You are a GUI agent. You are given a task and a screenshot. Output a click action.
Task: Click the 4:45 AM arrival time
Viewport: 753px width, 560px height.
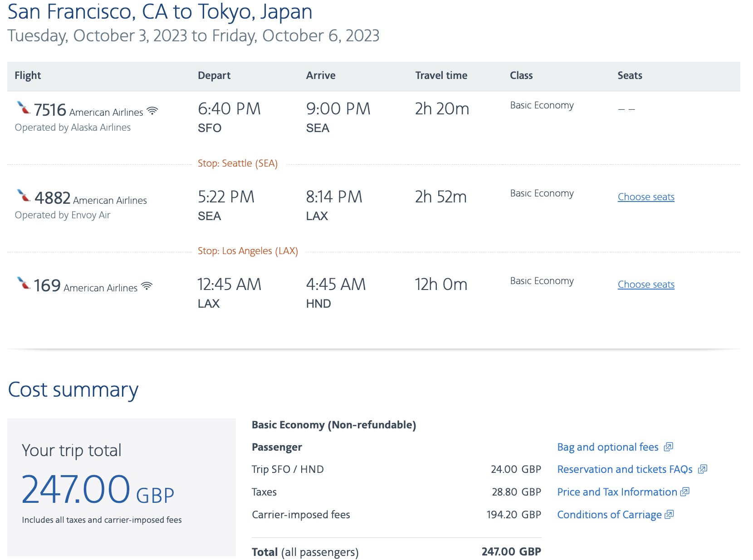[336, 285]
